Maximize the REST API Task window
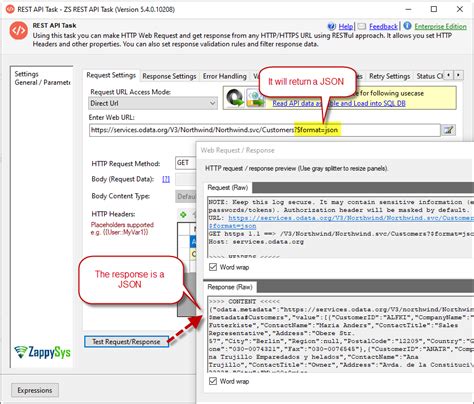Viewport: 474px width, 404px height. click(434, 9)
